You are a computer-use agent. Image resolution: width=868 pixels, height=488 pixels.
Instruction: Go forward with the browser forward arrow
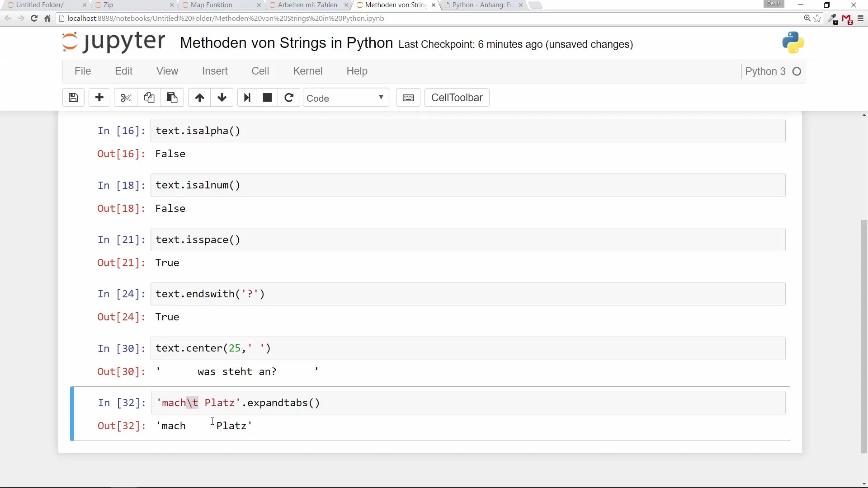(21, 19)
